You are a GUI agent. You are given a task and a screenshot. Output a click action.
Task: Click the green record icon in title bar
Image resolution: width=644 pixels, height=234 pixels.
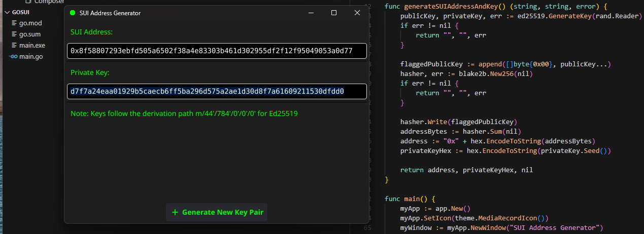[72, 13]
